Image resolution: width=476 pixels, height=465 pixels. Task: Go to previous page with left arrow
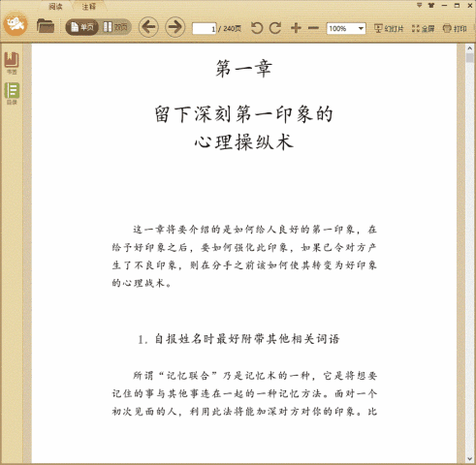pyautogui.click(x=148, y=27)
